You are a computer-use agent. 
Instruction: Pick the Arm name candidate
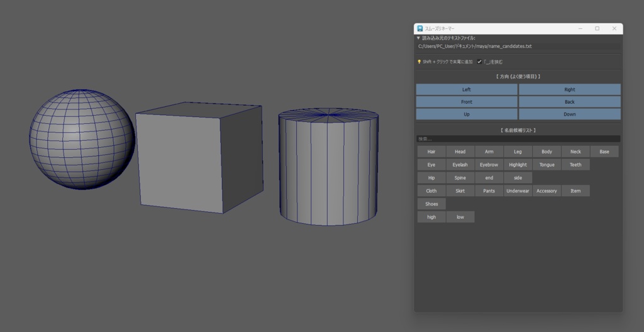(x=489, y=152)
